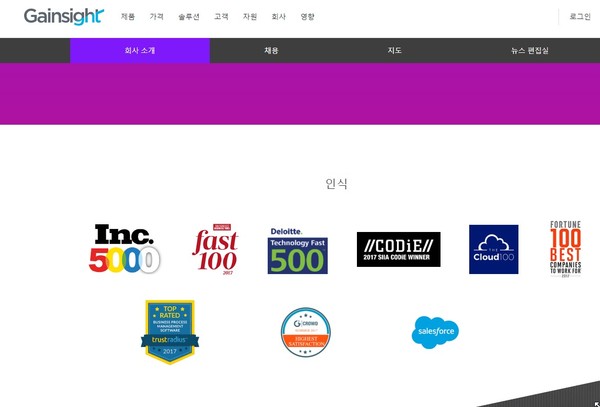
Task: Click the fast 100 2017 logo
Action: (x=215, y=249)
